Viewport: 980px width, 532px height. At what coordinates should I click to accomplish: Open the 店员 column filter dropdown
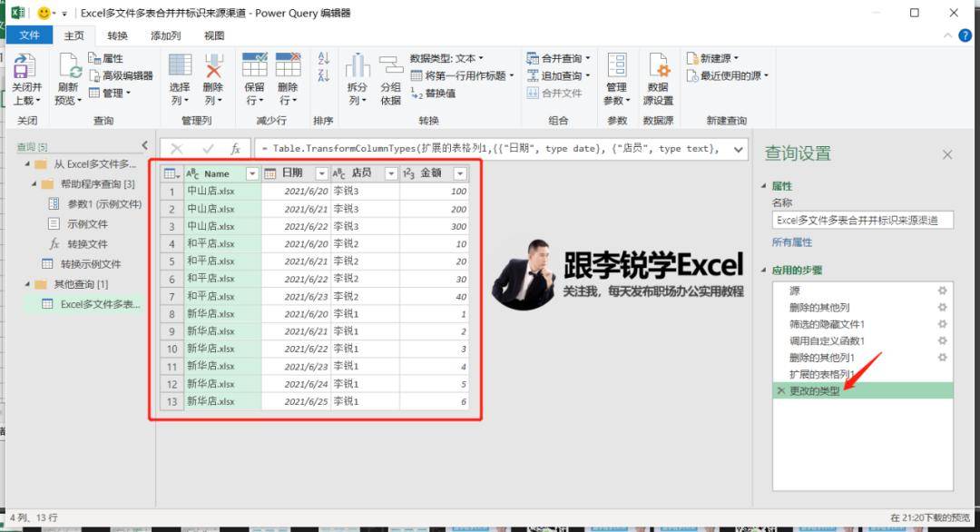point(390,173)
